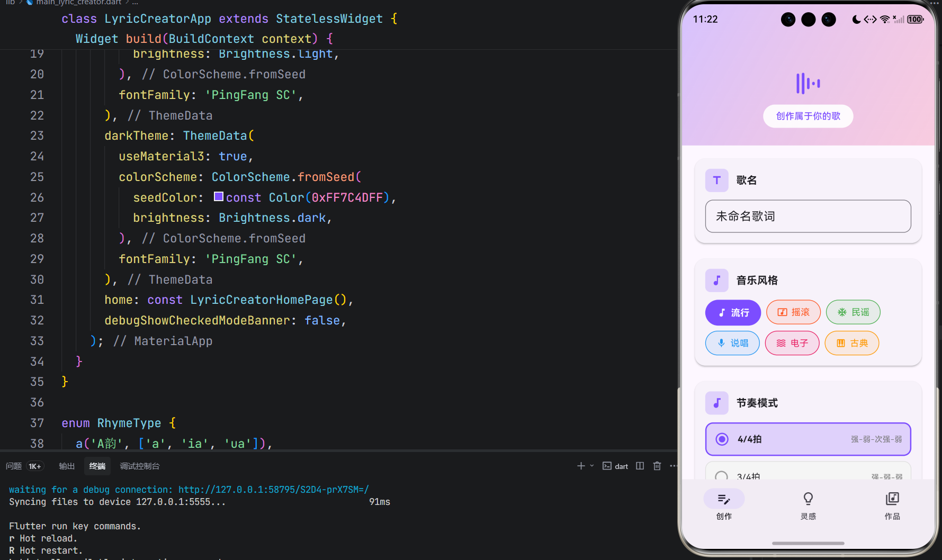This screenshot has height=560, width=942.
Task: Open the 创作 tab in bottom navigation
Action: point(724,505)
